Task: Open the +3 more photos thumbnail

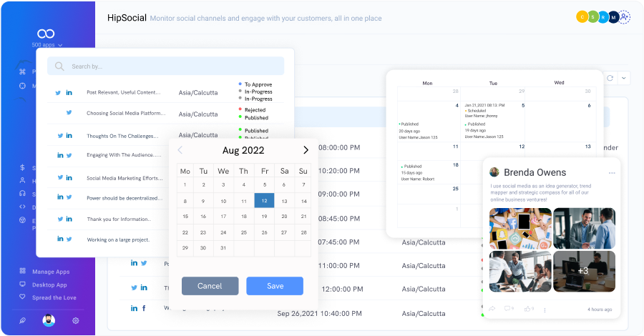Action: coord(584,271)
